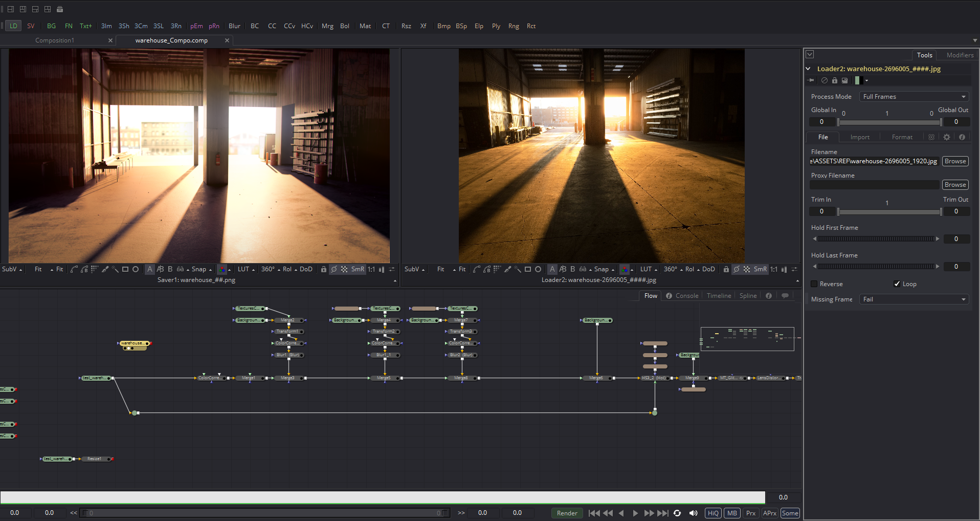Open the tile color swatch for Loader2
Viewport: 980px width, 521px height.
(861, 80)
